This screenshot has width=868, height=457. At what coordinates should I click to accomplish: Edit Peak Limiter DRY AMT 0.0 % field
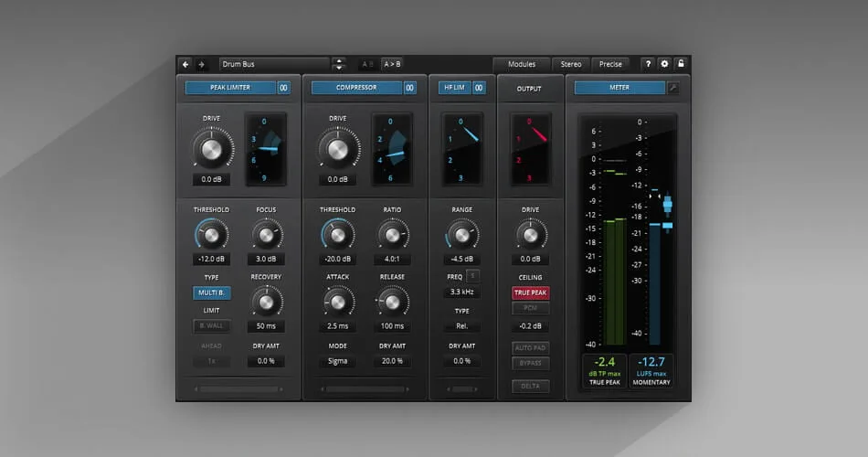[x=266, y=361]
